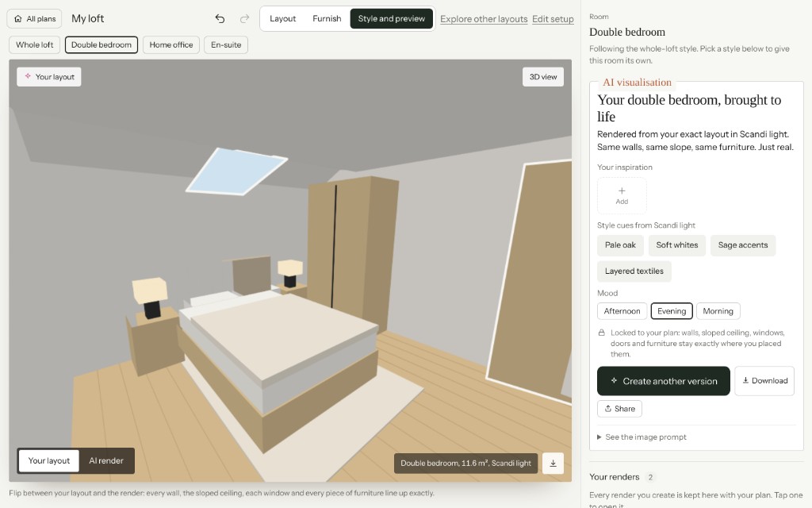
Task: Select the Double bedroom room tab
Action: point(101,44)
